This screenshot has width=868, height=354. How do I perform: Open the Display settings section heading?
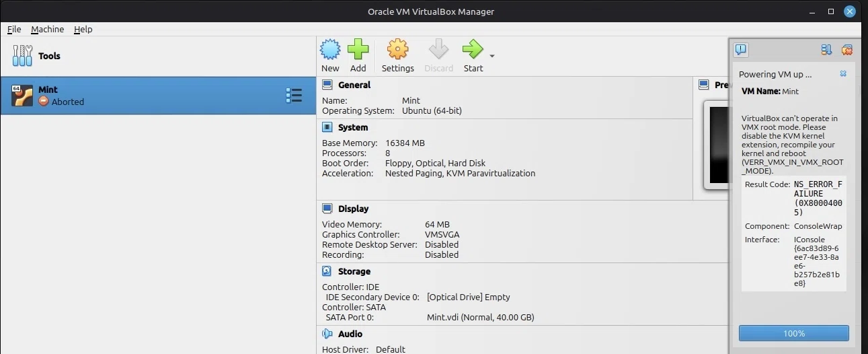(354, 209)
